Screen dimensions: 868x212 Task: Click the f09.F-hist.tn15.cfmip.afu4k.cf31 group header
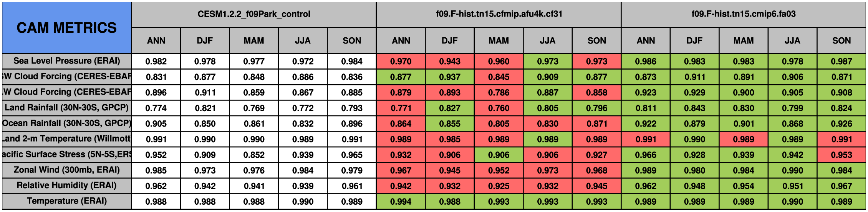[x=499, y=14]
